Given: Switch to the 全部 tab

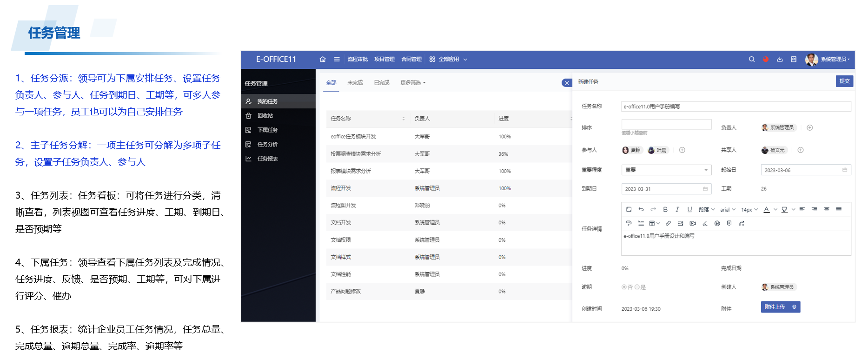Looking at the screenshot, I should 331,83.
